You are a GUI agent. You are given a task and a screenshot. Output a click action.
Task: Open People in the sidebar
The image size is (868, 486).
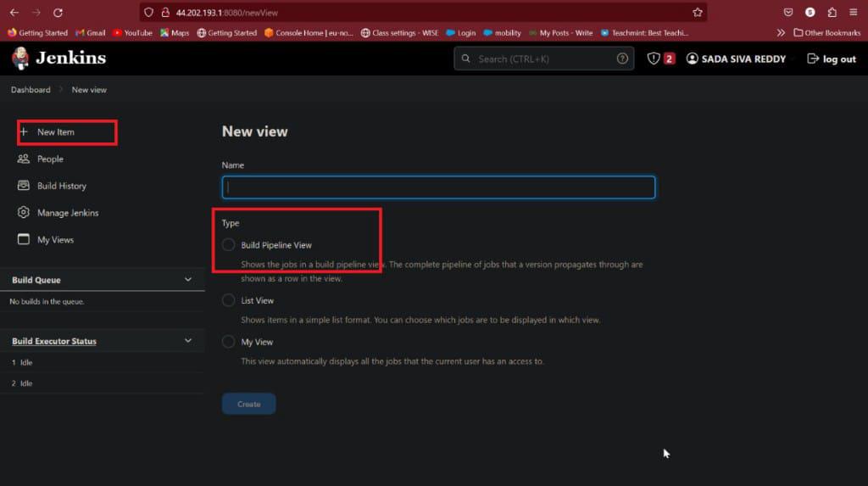coord(50,159)
